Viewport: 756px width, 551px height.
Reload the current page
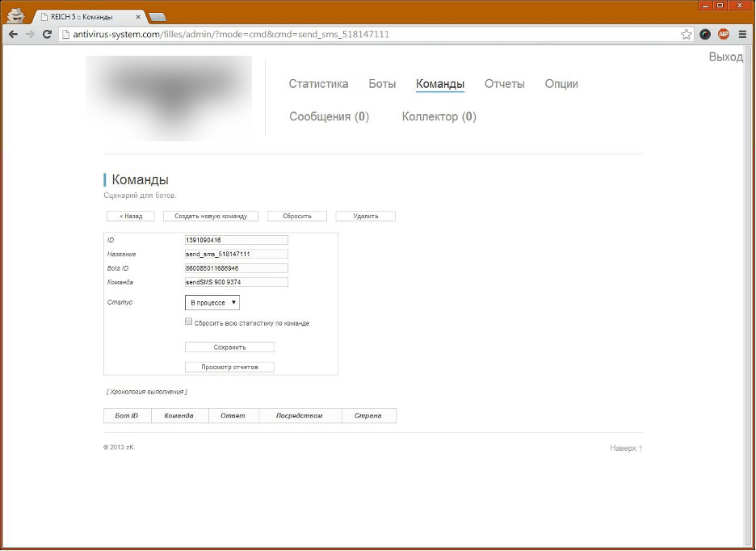click(48, 34)
